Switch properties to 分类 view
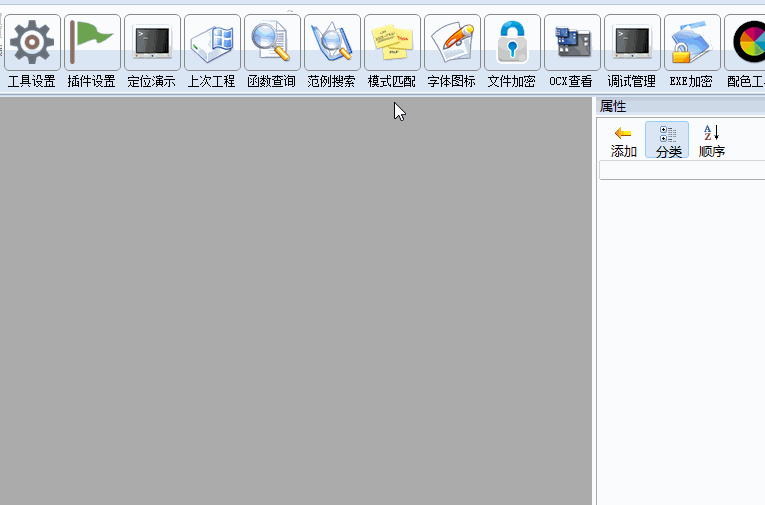This screenshot has height=505, width=765. pyautogui.click(x=667, y=141)
